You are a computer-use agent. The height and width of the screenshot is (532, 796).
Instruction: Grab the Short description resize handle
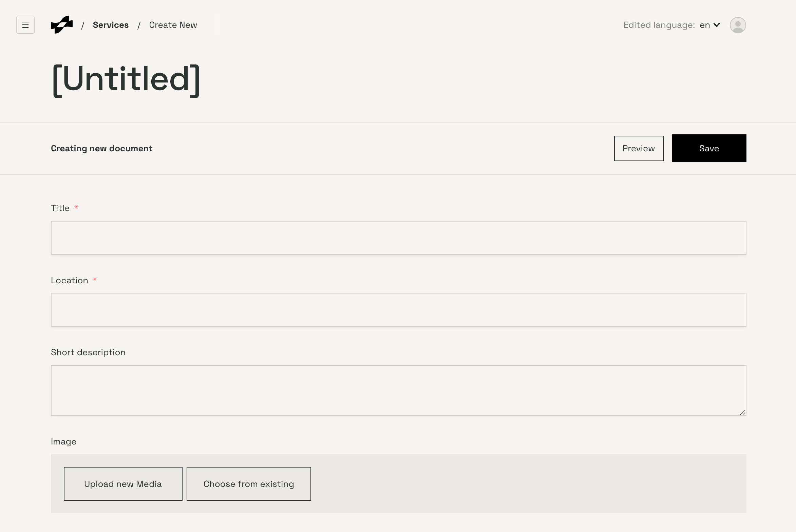(742, 412)
